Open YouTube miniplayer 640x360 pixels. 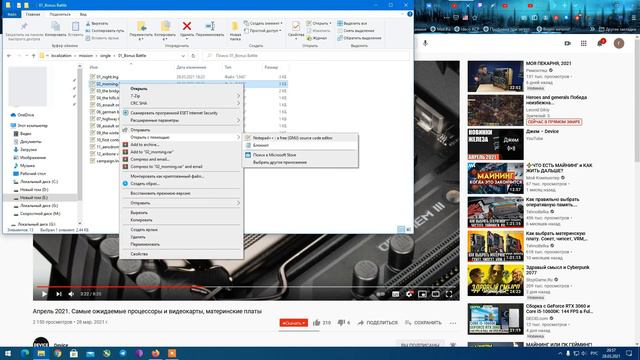[422, 294]
